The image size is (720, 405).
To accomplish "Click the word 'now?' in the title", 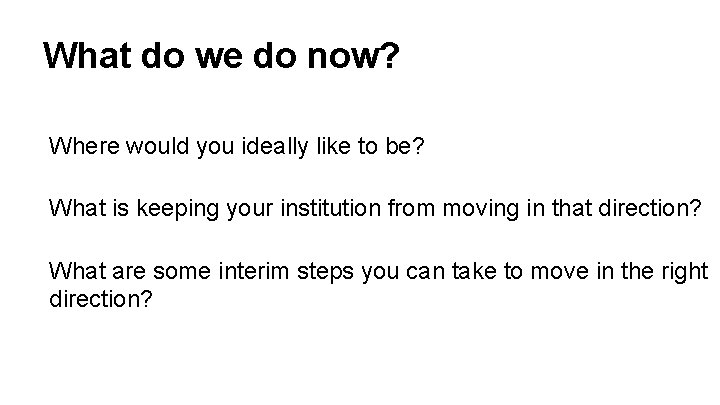I will tap(353, 56).
